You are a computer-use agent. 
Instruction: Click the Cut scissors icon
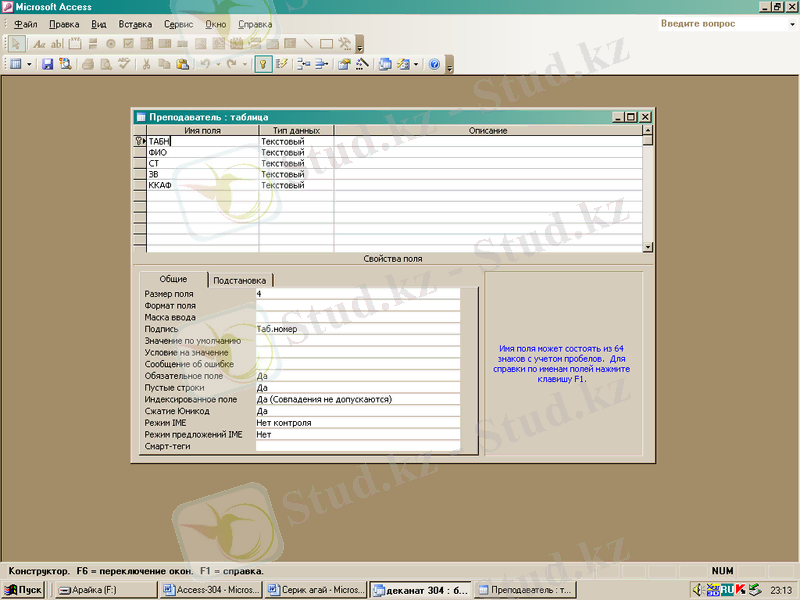pyautogui.click(x=147, y=64)
